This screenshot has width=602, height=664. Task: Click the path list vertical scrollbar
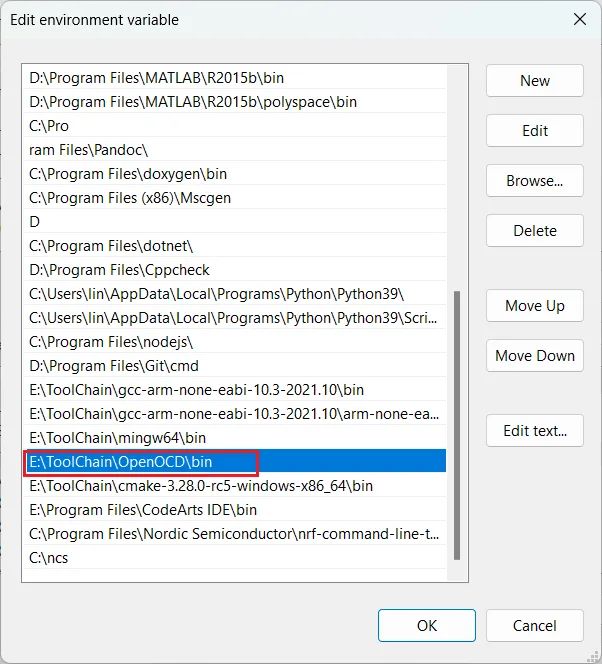tap(457, 420)
